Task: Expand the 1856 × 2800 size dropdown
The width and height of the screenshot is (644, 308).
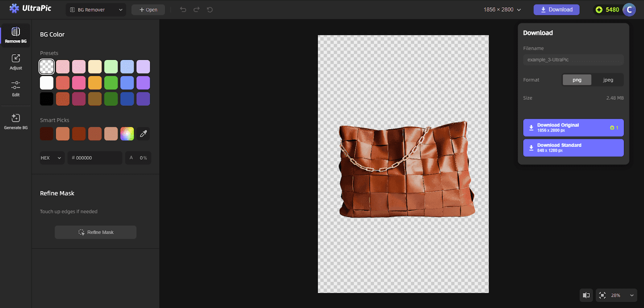Action: pos(502,10)
